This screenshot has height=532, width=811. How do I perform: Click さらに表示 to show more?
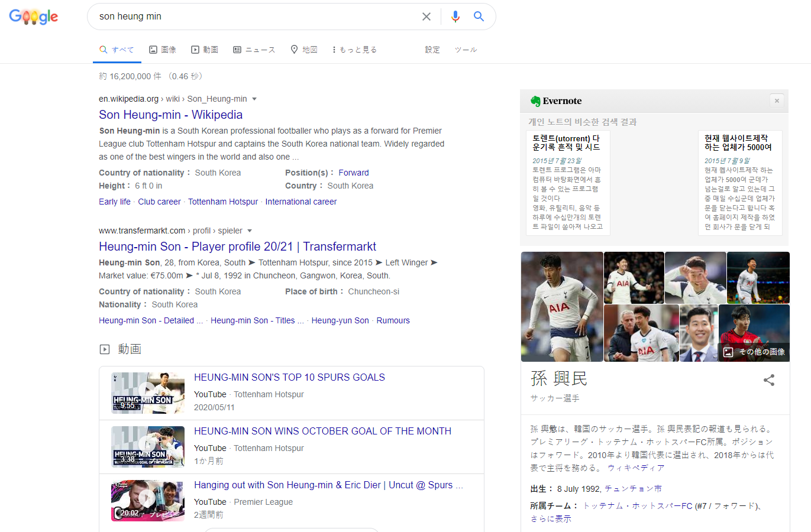(x=551, y=519)
